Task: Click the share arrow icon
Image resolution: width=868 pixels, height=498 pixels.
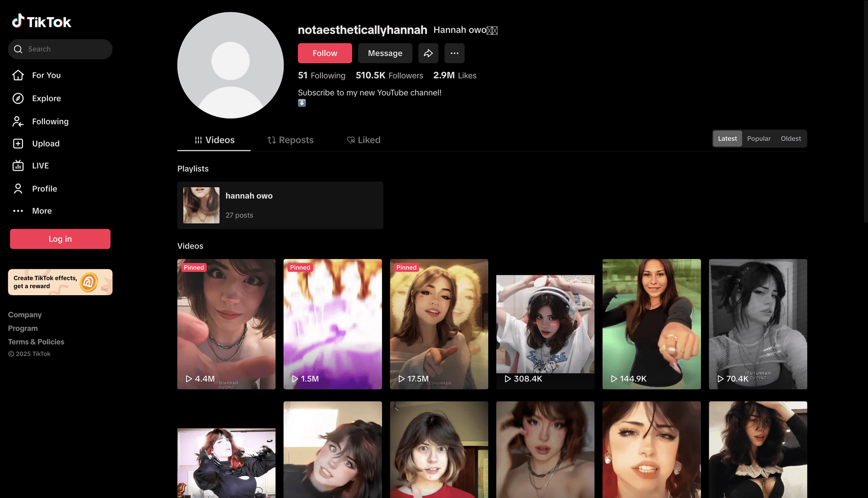Action: tap(428, 53)
